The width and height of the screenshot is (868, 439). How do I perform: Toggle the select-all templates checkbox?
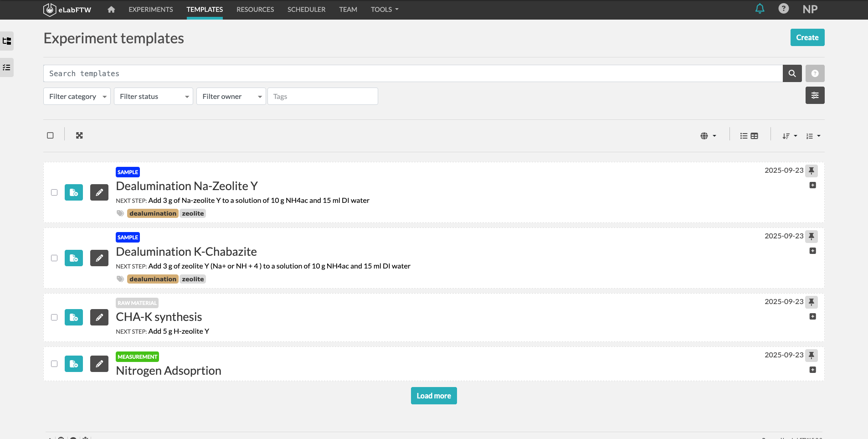point(50,134)
